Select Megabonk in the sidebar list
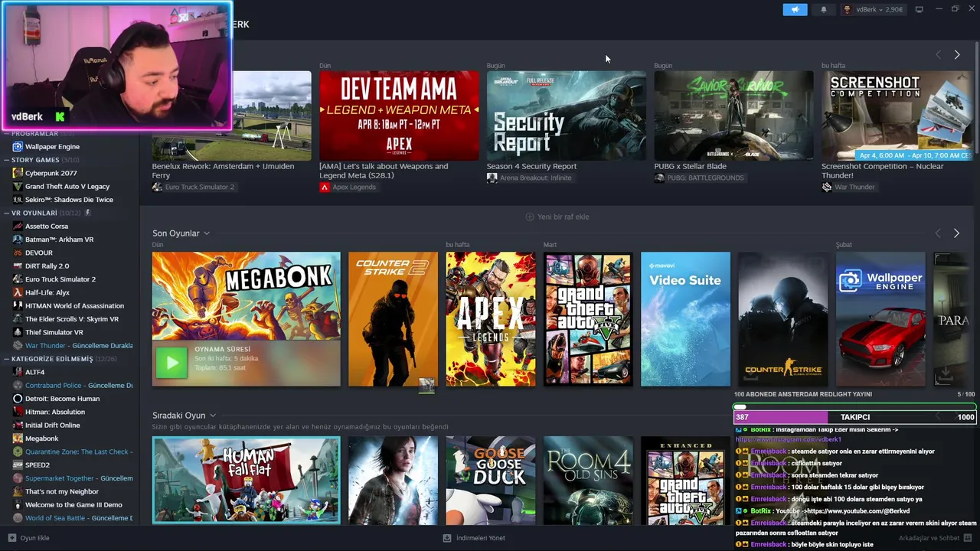 click(41, 439)
